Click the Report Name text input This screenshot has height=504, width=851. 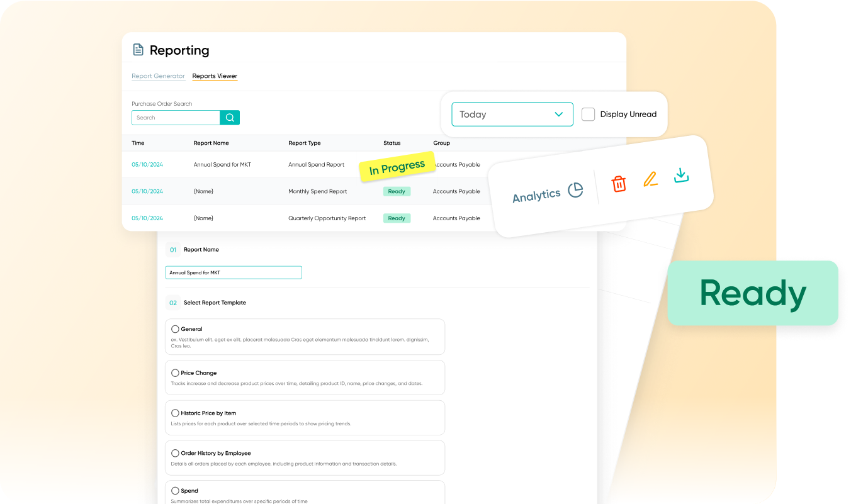coord(233,272)
